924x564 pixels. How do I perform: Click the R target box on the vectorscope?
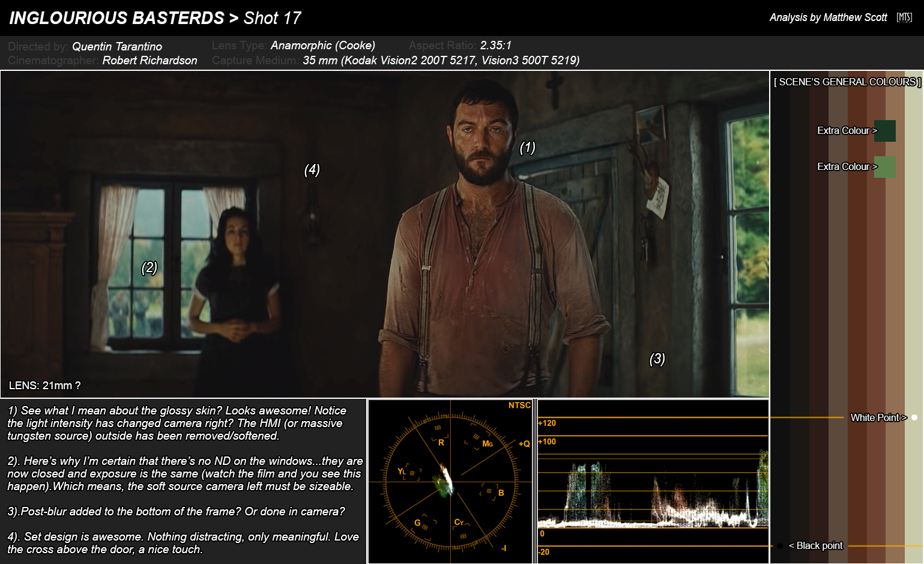pos(438,428)
